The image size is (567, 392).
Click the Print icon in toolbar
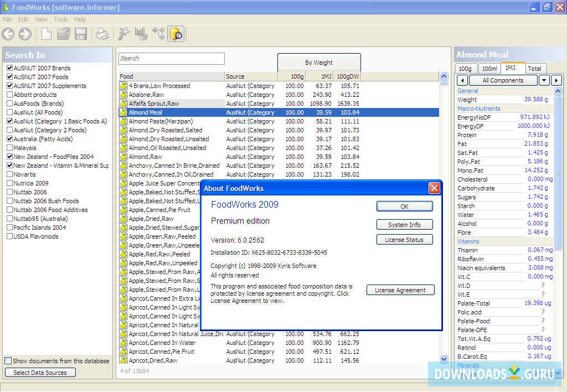coord(102,34)
